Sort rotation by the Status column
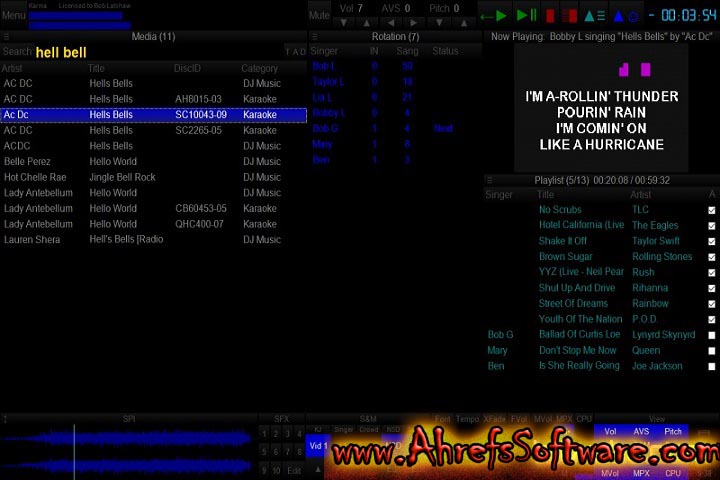 click(x=445, y=51)
